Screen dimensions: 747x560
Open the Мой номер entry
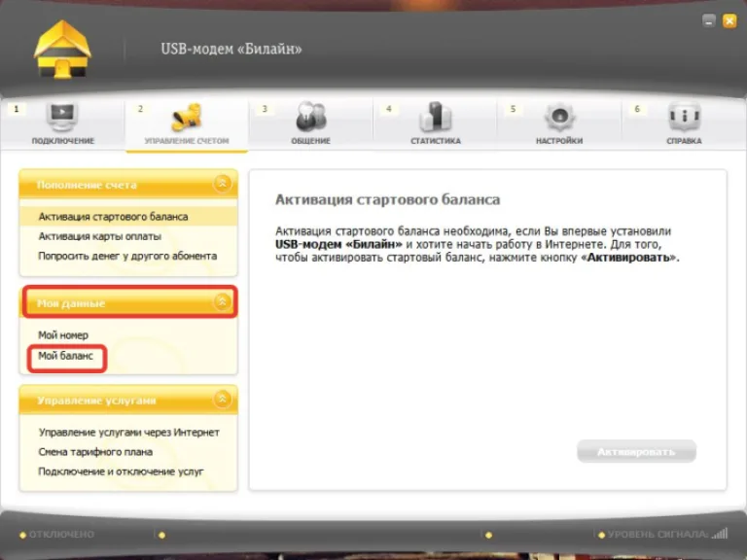[63, 335]
